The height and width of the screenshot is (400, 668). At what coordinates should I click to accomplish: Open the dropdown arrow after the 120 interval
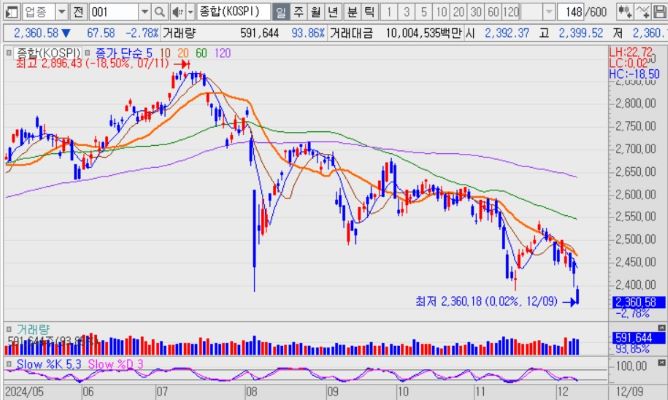(549, 12)
